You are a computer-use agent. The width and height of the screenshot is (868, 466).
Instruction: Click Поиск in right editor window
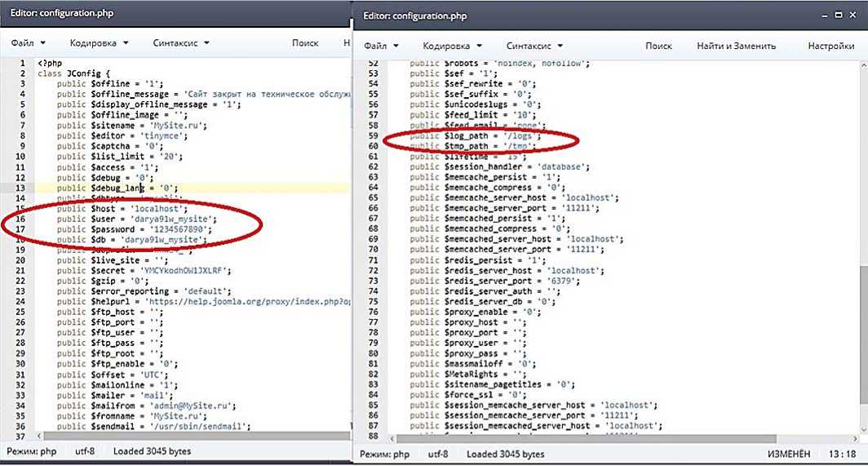click(658, 46)
